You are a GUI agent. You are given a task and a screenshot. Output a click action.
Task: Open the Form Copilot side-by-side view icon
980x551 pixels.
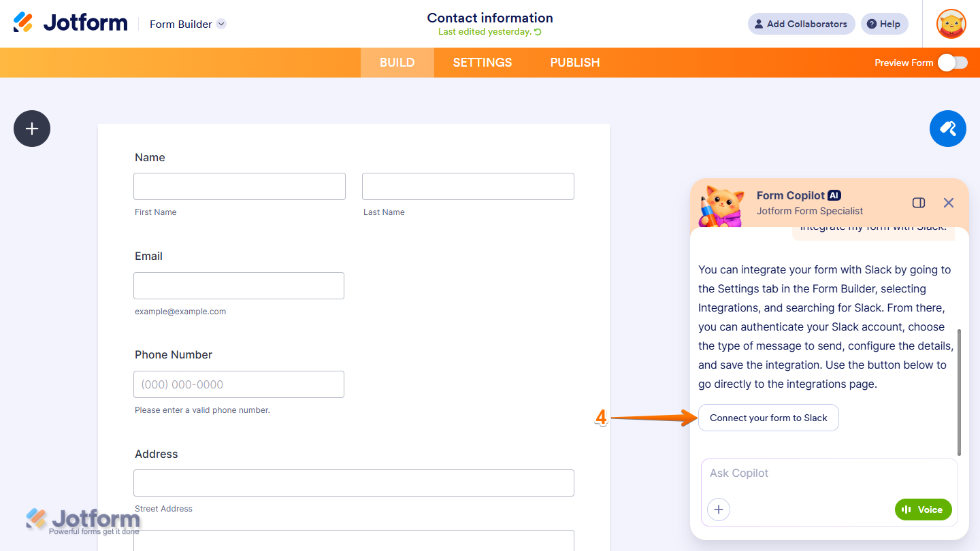(x=918, y=202)
